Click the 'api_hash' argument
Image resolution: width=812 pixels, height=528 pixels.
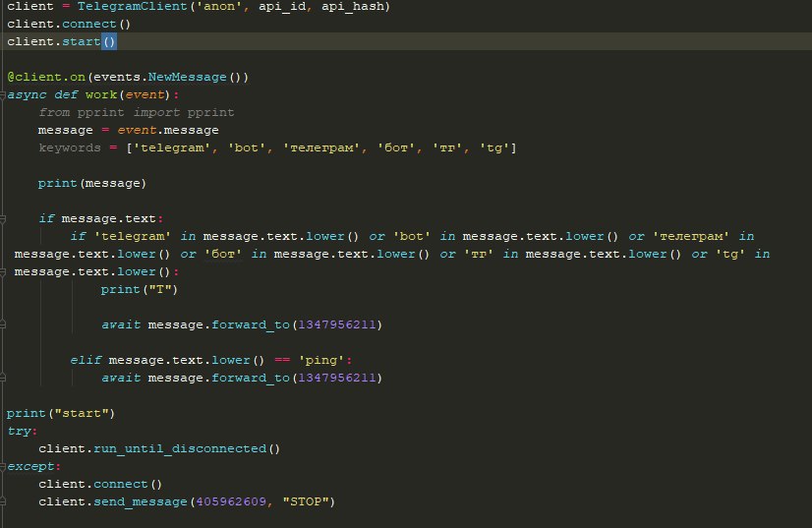click(353, 6)
